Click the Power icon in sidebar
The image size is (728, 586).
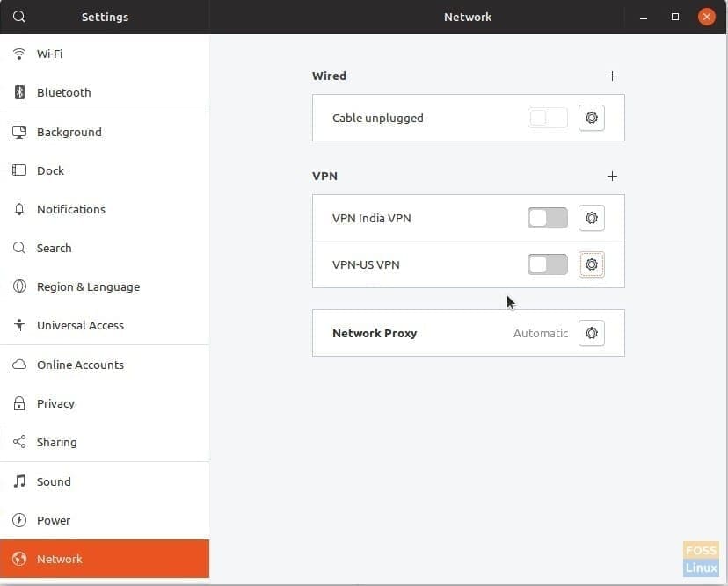tap(19, 520)
